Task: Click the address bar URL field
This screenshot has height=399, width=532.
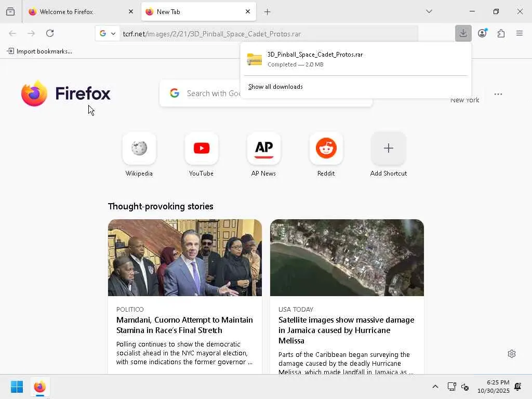Action: click(x=268, y=34)
